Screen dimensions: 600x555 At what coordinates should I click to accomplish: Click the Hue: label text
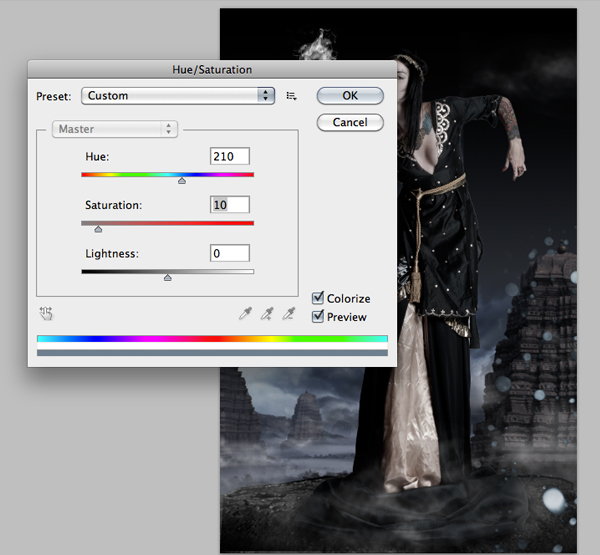tap(97, 157)
